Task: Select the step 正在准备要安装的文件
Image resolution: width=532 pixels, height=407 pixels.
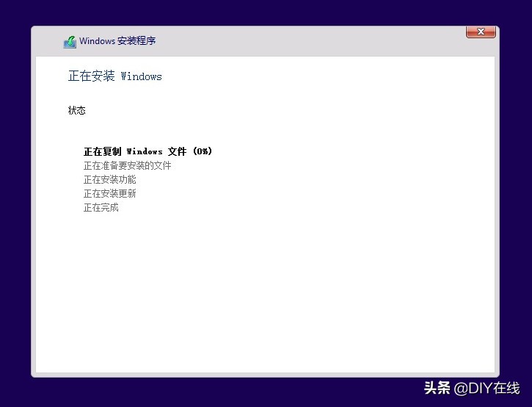Action: [127, 165]
